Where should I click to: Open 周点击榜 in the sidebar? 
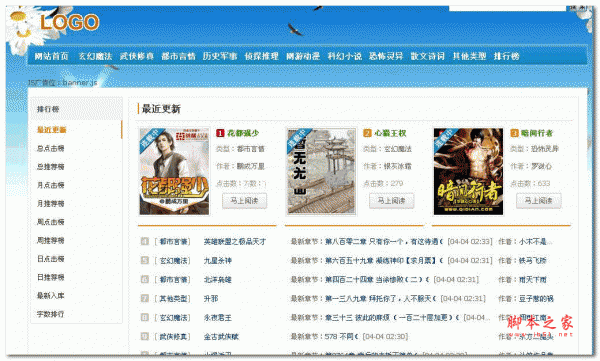coord(51,222)
